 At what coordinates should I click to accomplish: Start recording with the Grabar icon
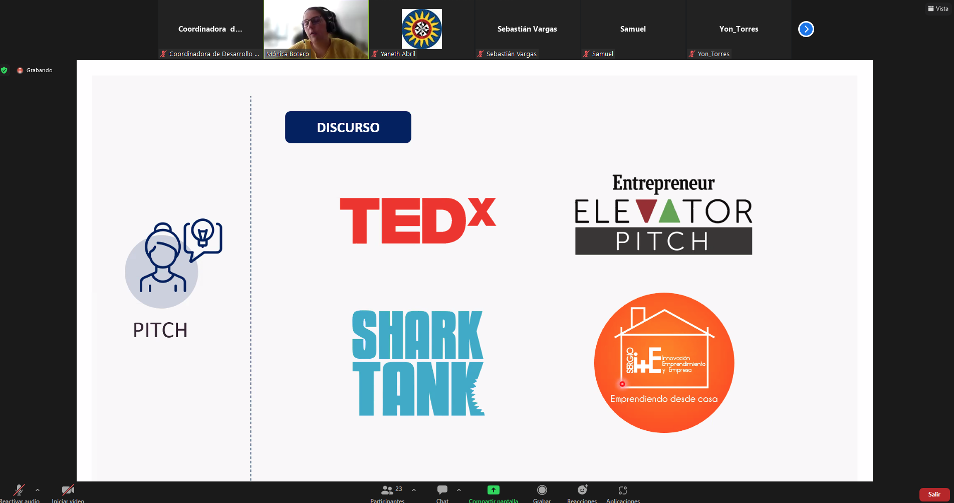[x=541, y=490]
